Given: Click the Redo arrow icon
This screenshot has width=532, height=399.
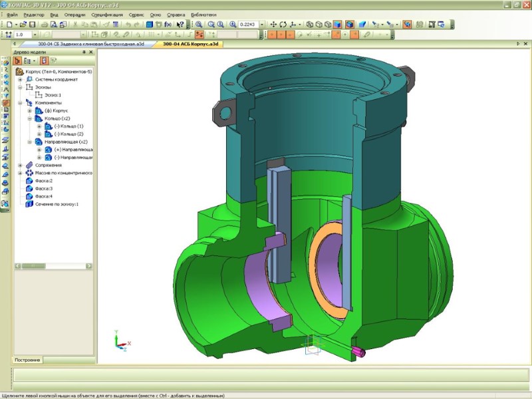Looking at the screenshot, I should pyautogui.click(x=137, y=25).
